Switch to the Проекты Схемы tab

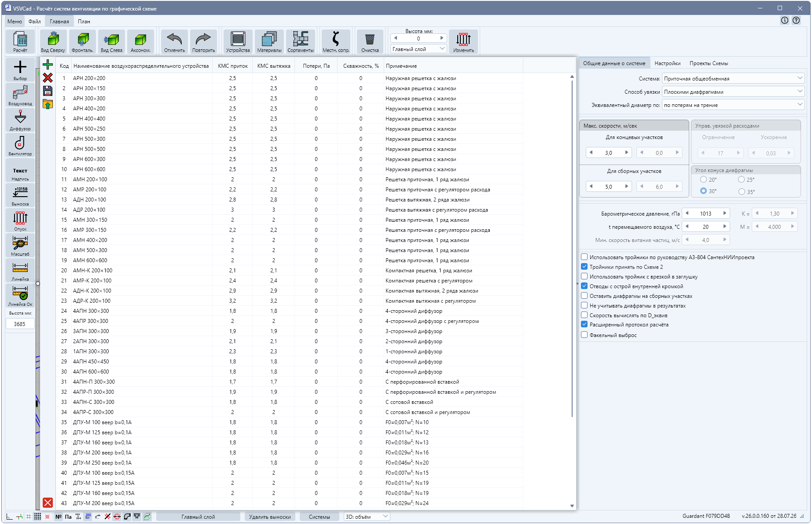[709, 63]
